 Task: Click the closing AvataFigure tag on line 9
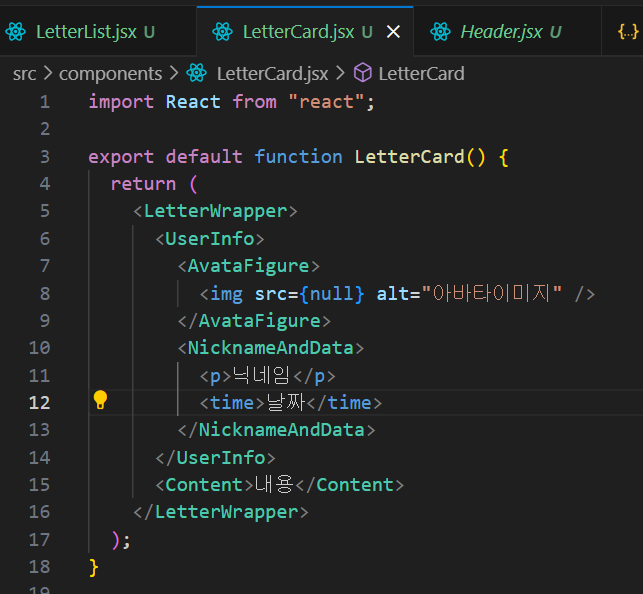click(254, 321)
